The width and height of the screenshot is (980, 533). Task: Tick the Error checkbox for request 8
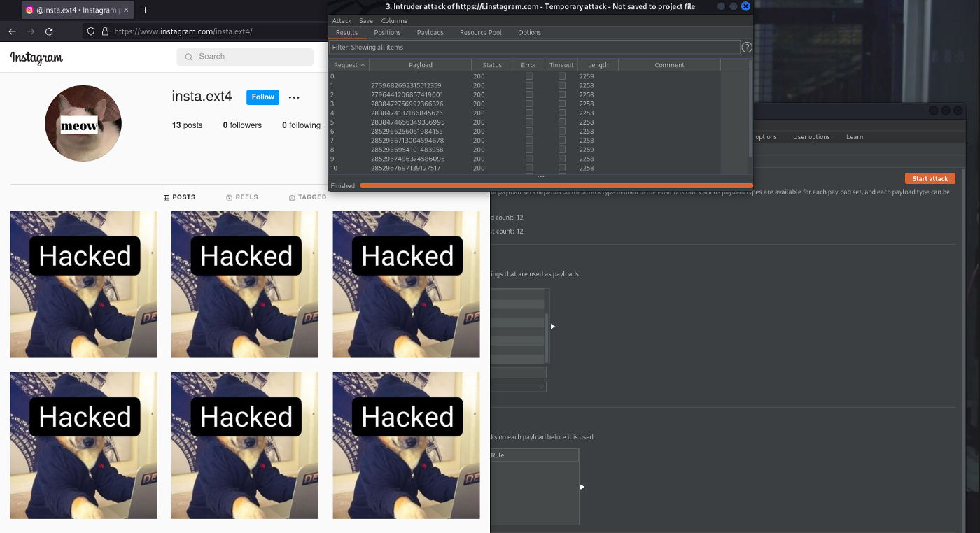529,150
